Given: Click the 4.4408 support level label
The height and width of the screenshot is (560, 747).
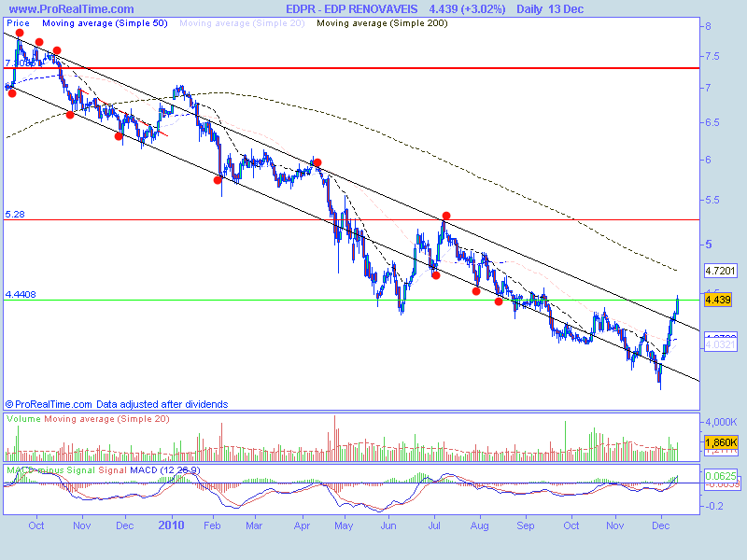Looking at the screenshot, I should (21, 294).
